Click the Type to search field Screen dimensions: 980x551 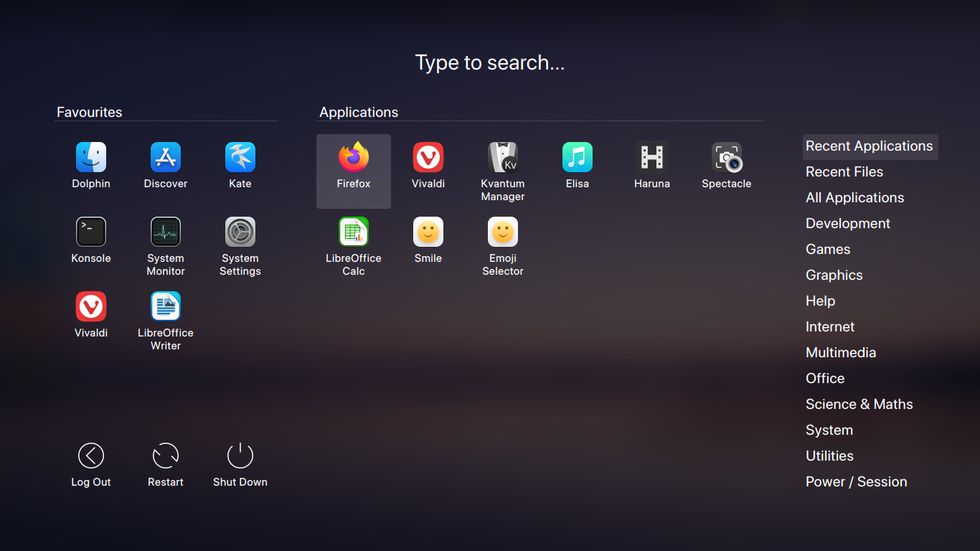click(490, 62)
